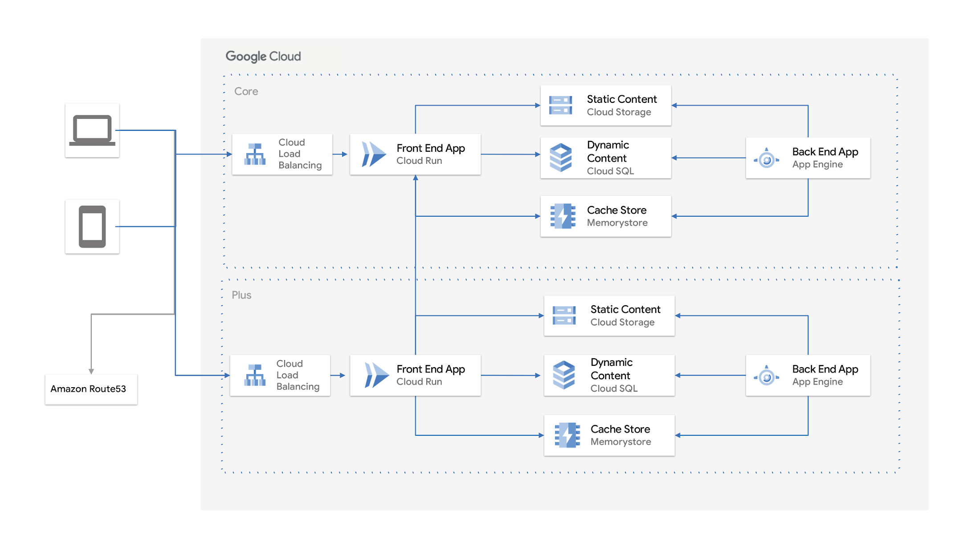Click Cloud Run subtitle in Plus

click(x=419, y=382)
